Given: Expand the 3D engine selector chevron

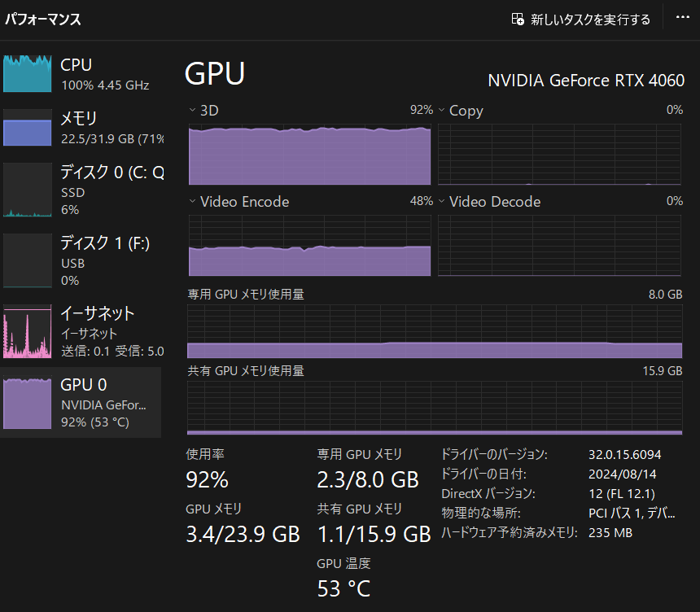Looking at the screenshot, I should (193, 110).
